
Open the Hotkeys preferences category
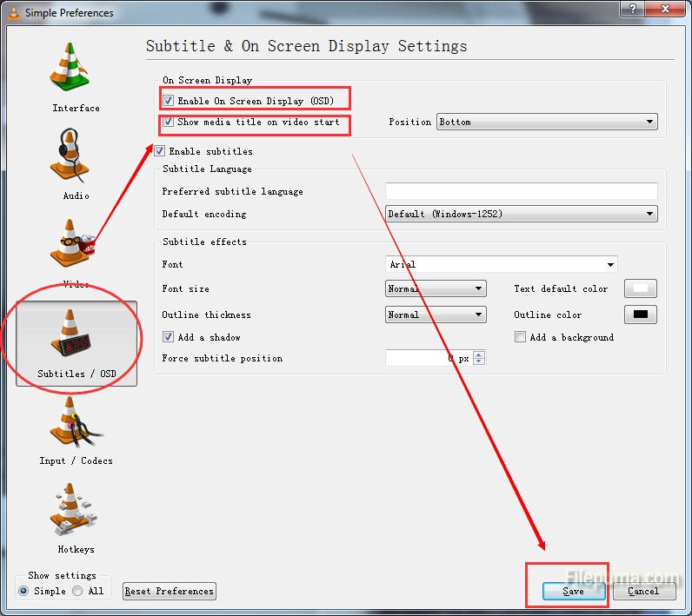(76, 519)
